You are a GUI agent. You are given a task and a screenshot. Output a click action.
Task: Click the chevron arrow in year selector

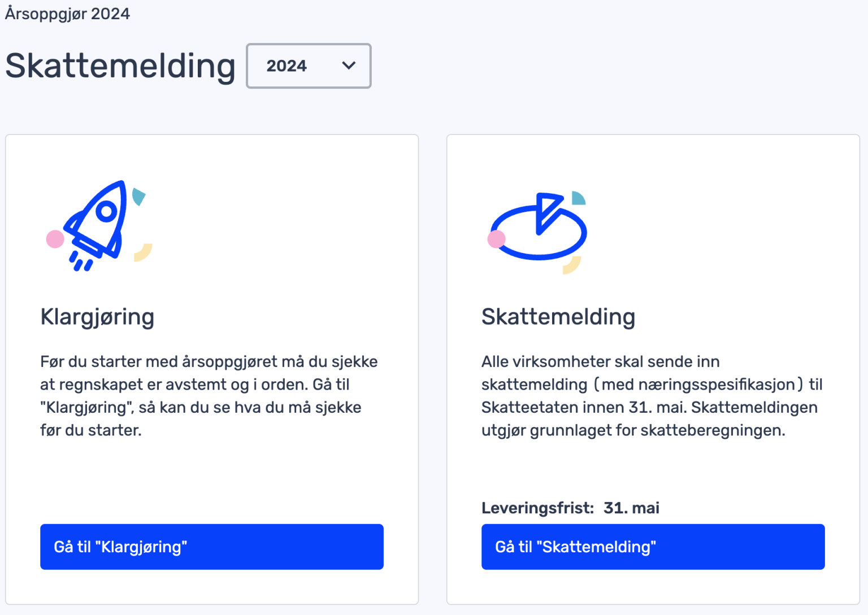[x=349, y=66]
